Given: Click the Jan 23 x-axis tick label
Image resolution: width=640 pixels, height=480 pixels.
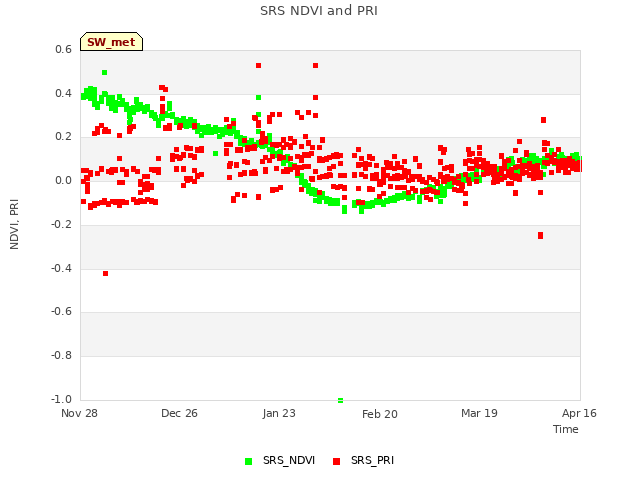Looking at the screenshot, I should pyautogui.click(x=279, y=413).
